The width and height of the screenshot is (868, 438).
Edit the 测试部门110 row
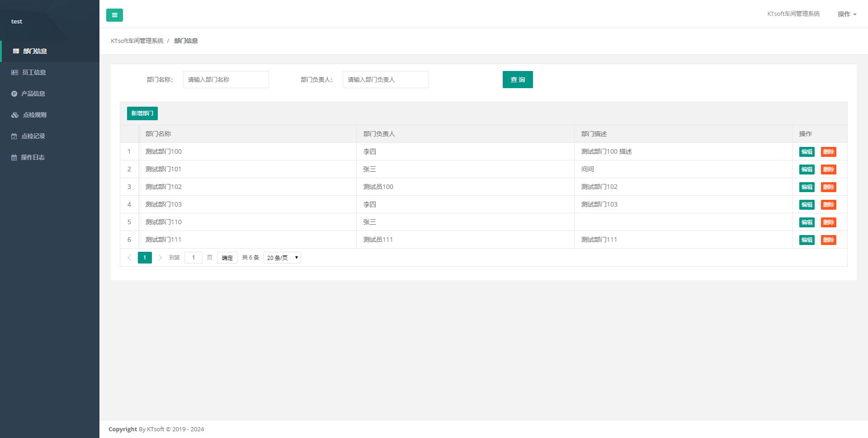[807, 222]
